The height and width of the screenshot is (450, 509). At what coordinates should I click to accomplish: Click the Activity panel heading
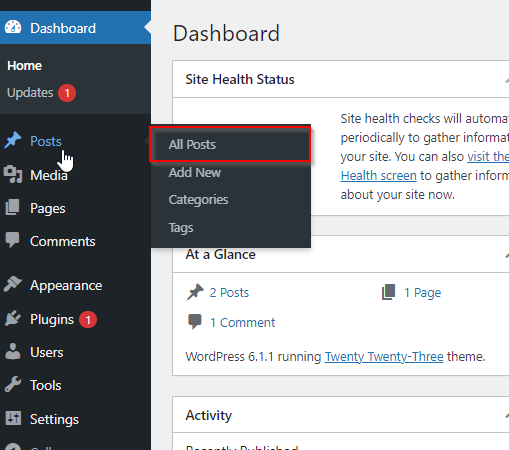(209, 415)
